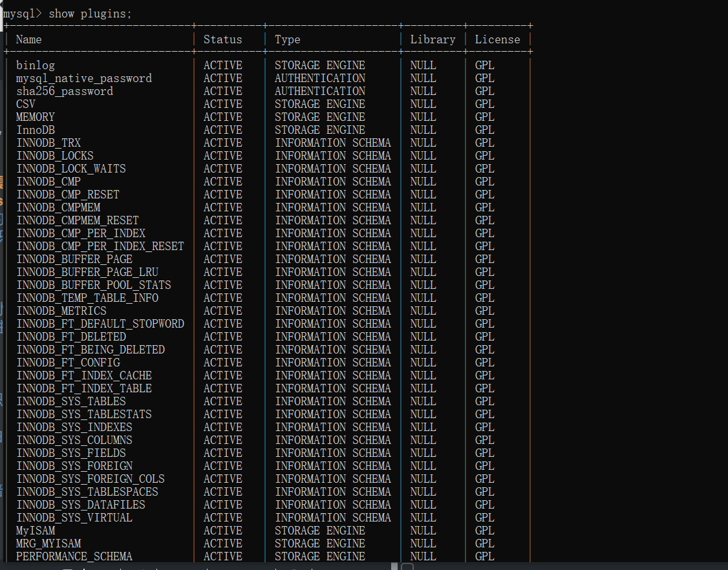Select the INNODB_CMP row name

click(x=48, y=182)
